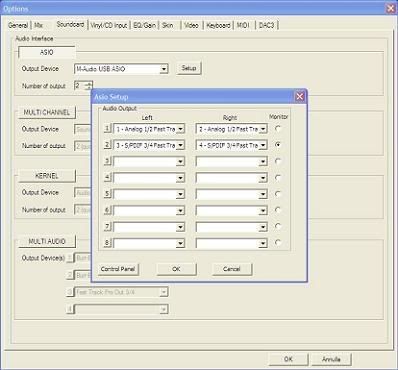Click the output number 2 button

(107, 145)
